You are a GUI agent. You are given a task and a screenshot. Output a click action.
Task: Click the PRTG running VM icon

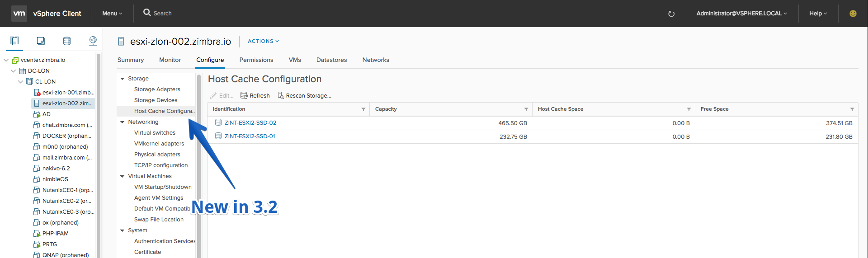click(37, 244)
